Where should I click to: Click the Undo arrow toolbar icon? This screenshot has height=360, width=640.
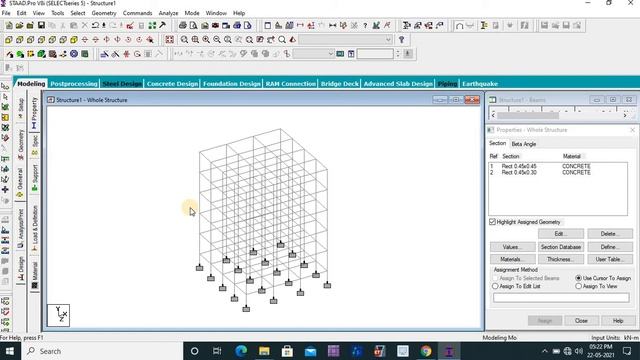(95, 25)
